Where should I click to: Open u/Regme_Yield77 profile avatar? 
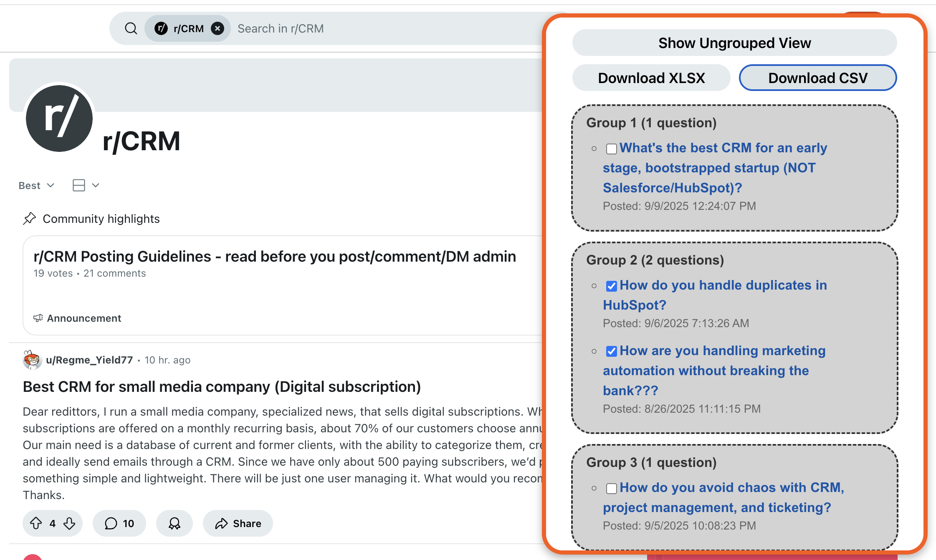point(32,360)
